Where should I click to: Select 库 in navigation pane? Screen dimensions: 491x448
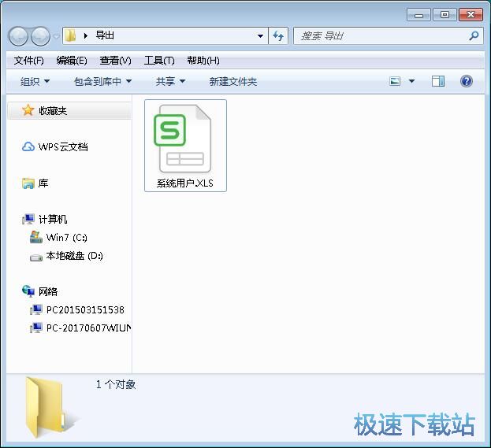43,183
